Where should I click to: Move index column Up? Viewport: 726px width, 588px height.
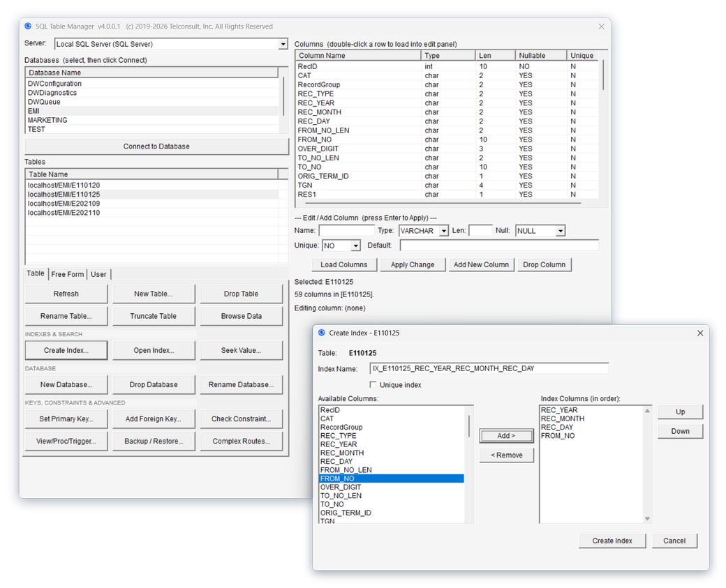[x=680, y=412]
